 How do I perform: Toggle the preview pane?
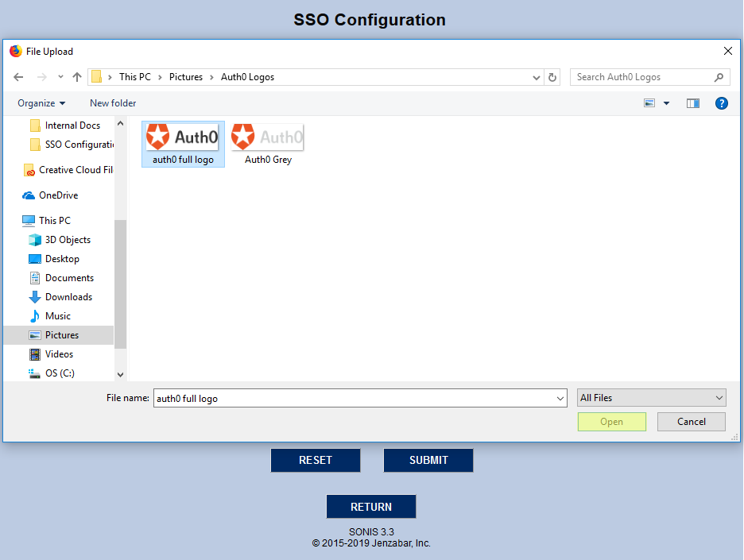(x=692, y=102)
